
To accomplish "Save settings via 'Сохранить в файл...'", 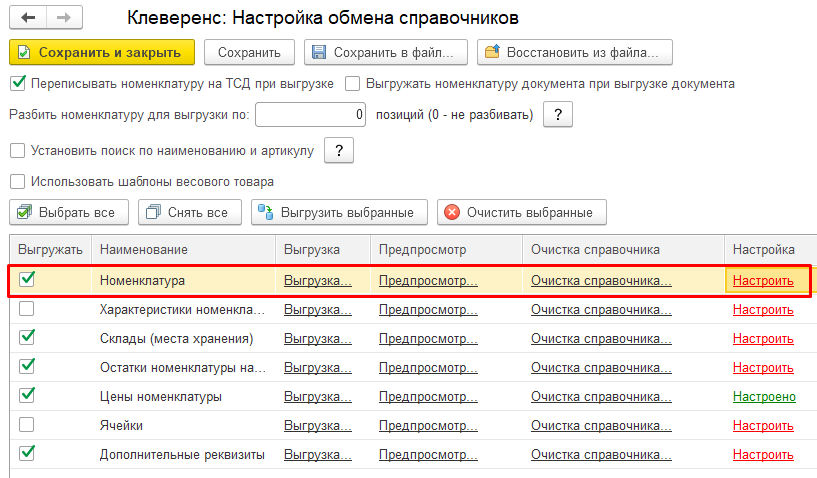I will tap(386, 53).
